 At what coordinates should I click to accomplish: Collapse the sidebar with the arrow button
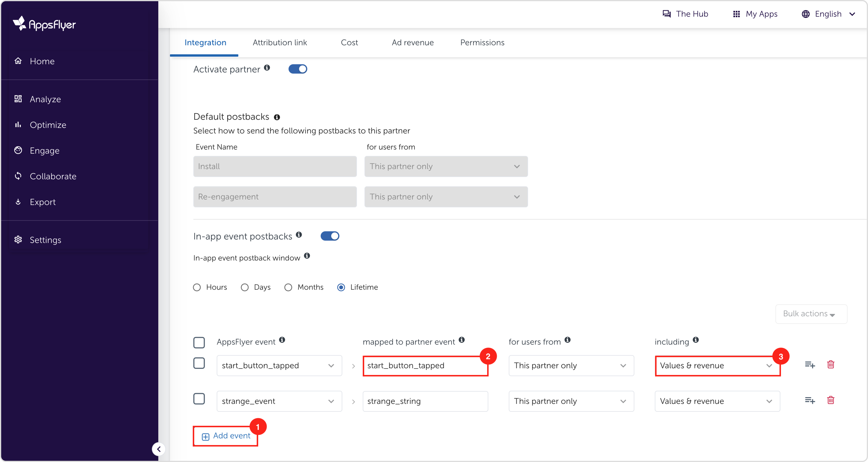[x=159, y=449]
